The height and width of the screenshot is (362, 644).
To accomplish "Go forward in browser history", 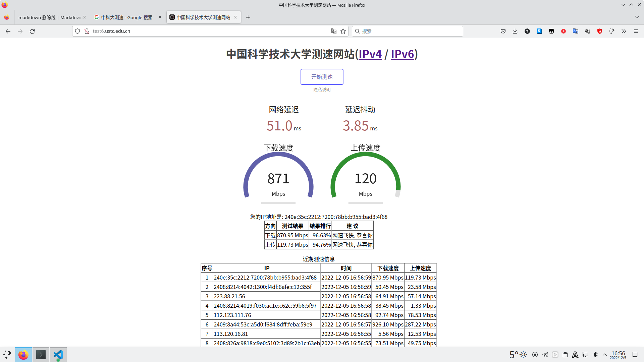I will (20, 31).
